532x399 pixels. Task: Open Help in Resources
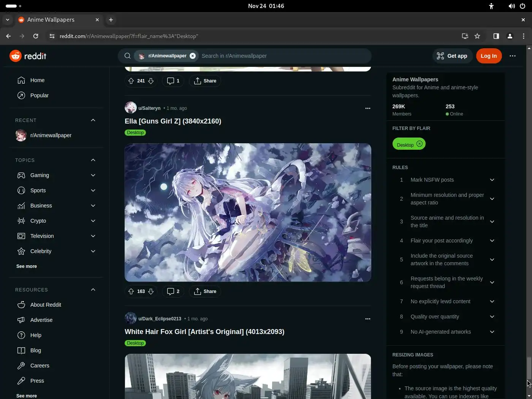pyautogui.click(x=56, y=335)
